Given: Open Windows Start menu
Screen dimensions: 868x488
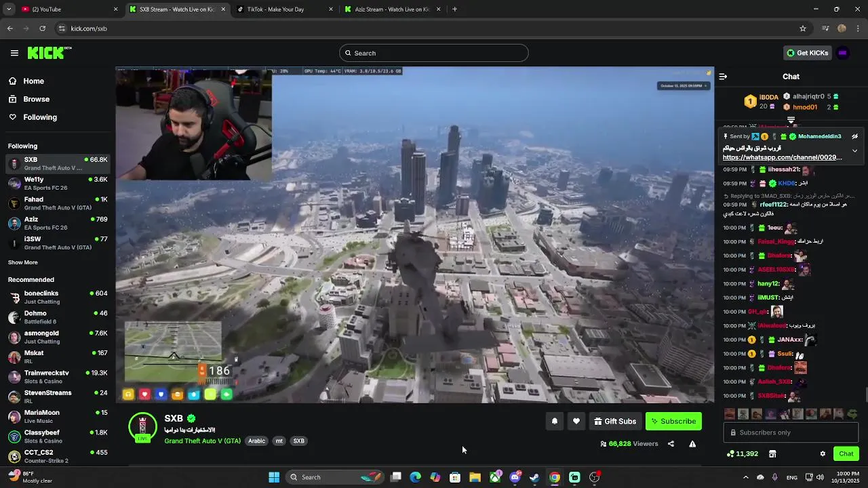Looking at the screenshot, I should (274, 477).
